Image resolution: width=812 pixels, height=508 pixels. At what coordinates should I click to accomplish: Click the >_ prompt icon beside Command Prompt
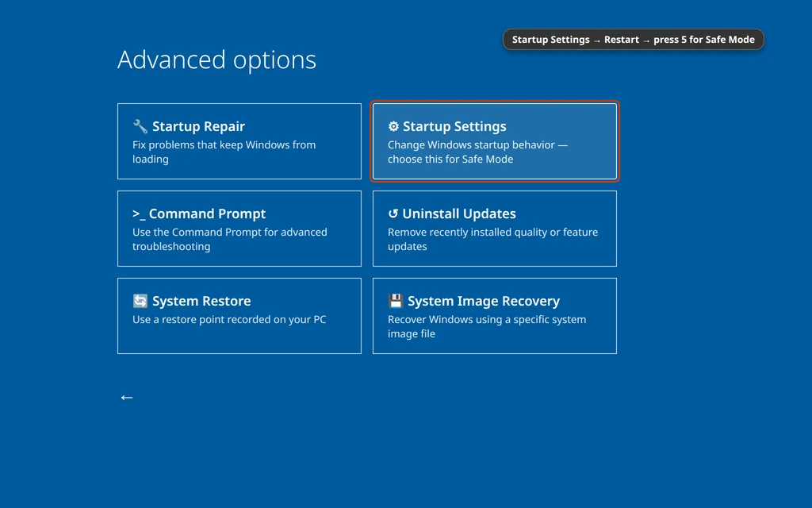[x=139, y=214]
